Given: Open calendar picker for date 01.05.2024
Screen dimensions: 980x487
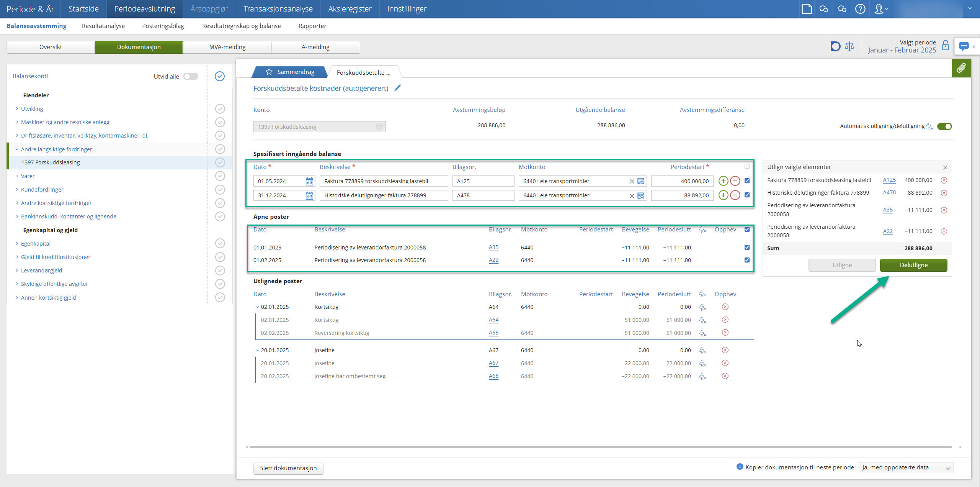Looking at the screenshot, I should [309, 181].
